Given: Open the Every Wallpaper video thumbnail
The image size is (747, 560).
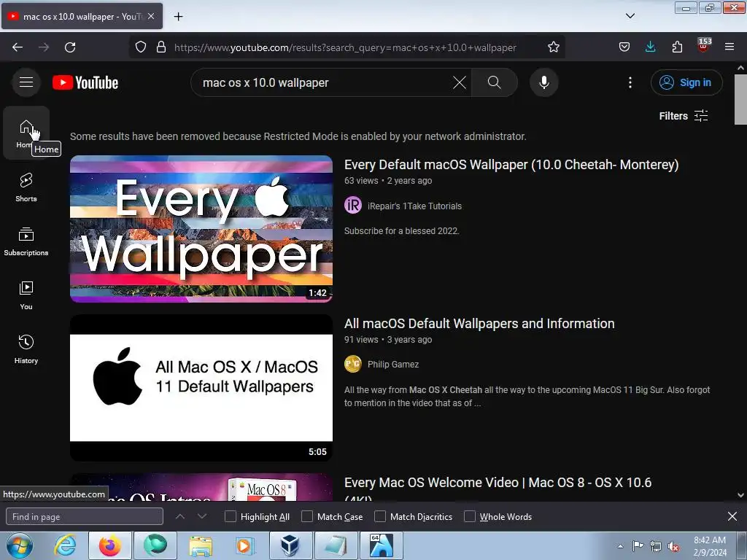Looking at the screenshot, I should (x=201, y=229).
